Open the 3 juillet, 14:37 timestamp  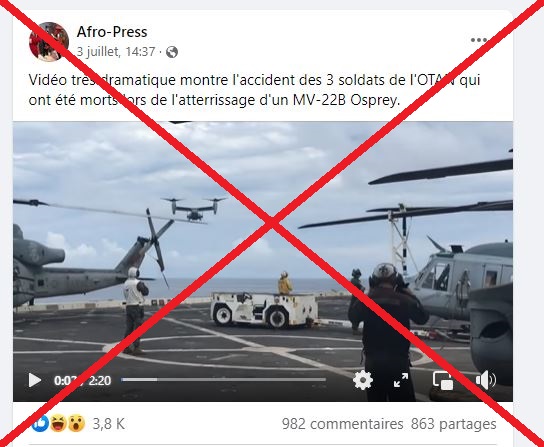click(x=116, y=52)
